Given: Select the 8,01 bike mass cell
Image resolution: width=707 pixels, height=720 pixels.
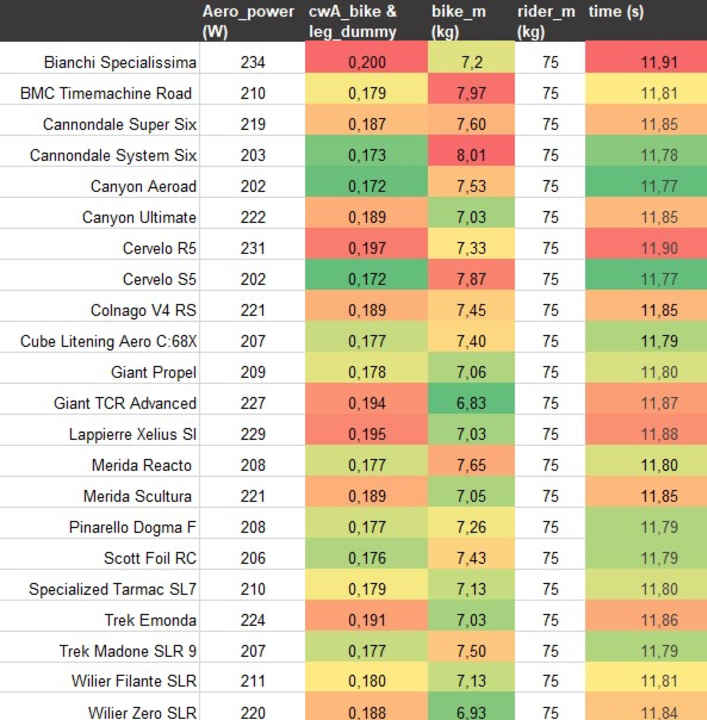Looking at the screenshot, I should click(470, 155).
